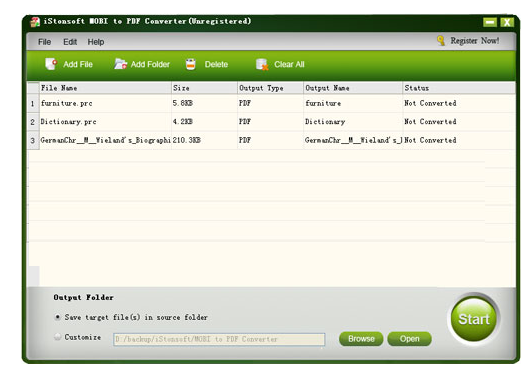
Task: Select Save target file(s) in source folder
Action: tap(57, 317)
